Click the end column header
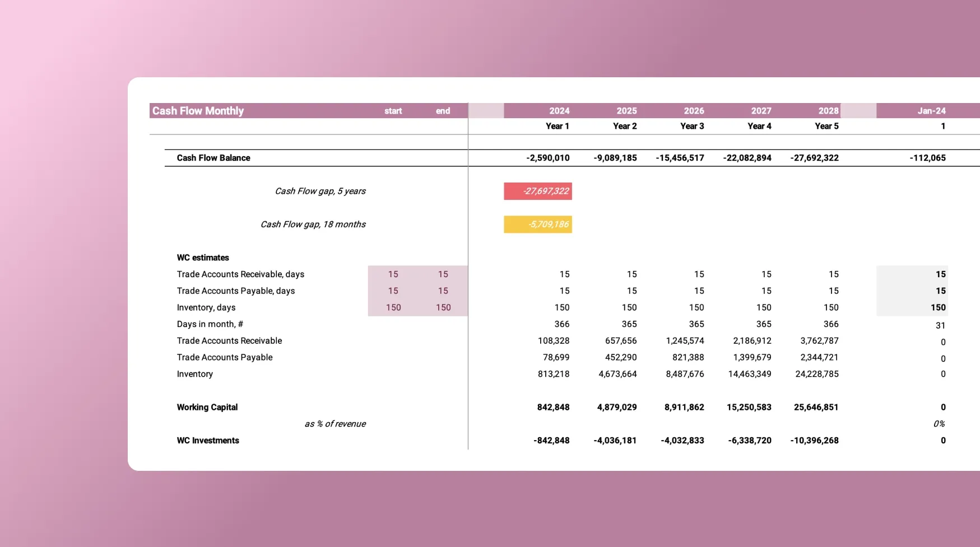This screenshot has height=547, width=980. click(x=443, y=111)
